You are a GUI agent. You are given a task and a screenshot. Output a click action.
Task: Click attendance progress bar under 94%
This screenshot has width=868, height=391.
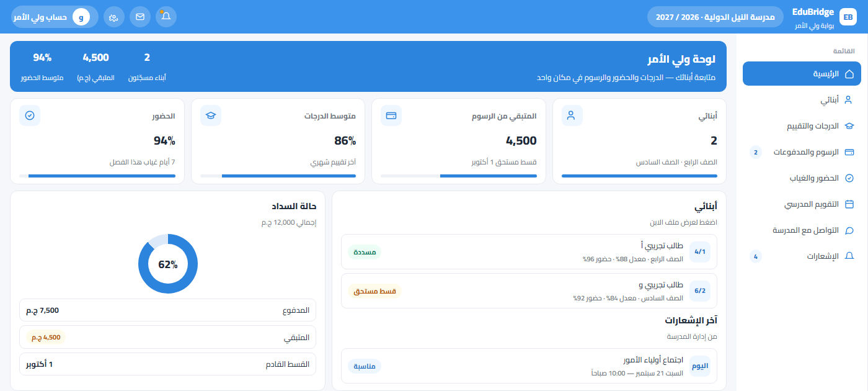coord(97,176)
